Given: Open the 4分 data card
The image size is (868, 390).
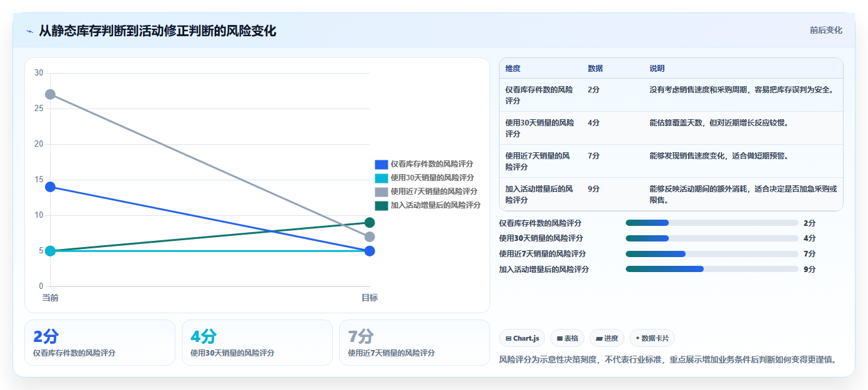Looking at the screenshot, I should pyautogui.click(x=257, y=343).
